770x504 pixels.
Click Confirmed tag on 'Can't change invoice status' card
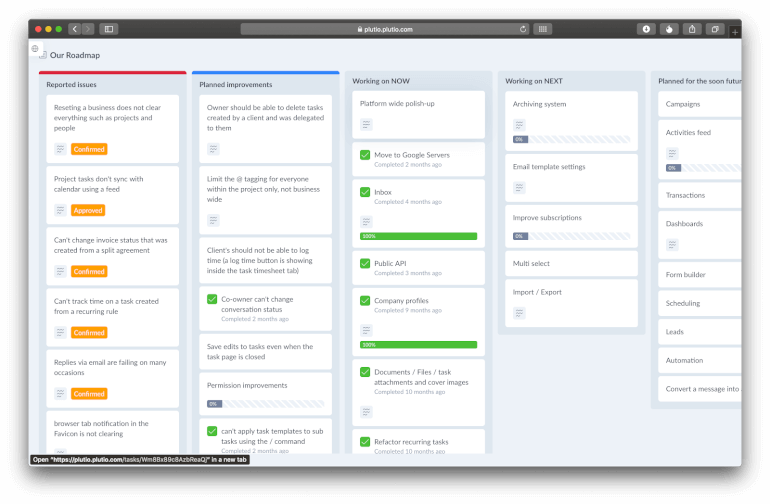coord(89,271)
